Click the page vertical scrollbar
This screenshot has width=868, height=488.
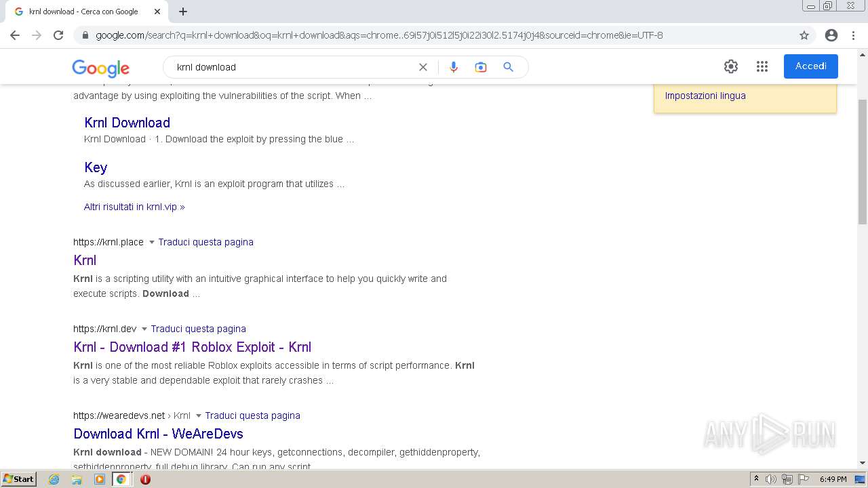click(863, 161)
